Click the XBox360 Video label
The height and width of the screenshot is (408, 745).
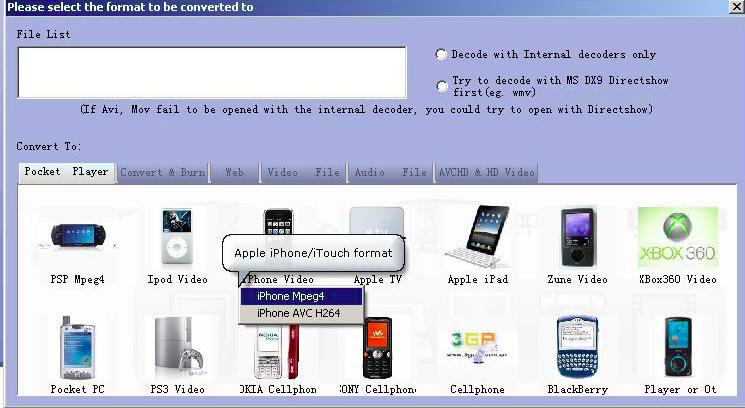click(678, 279)
